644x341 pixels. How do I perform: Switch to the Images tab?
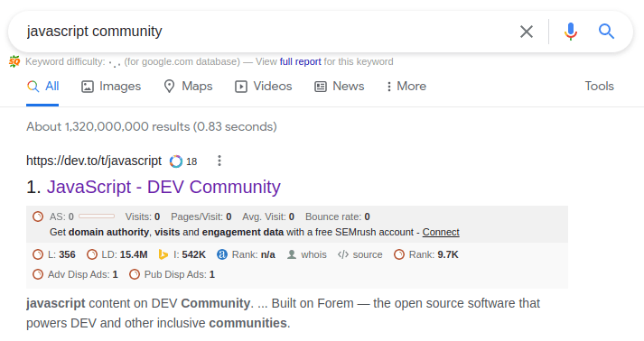click(111, 87)
